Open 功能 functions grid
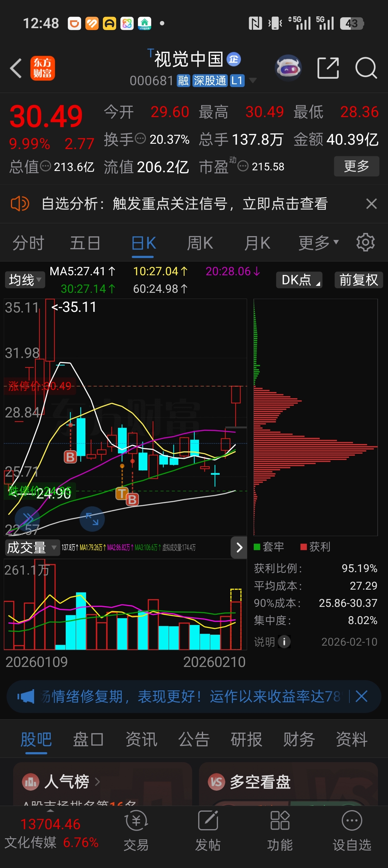The image size is (388, 868). 279,831
